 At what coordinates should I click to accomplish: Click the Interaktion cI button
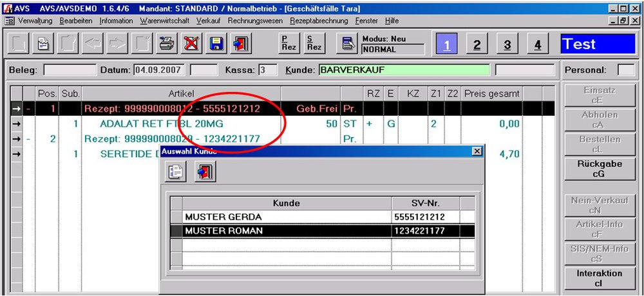coord(598,277)
